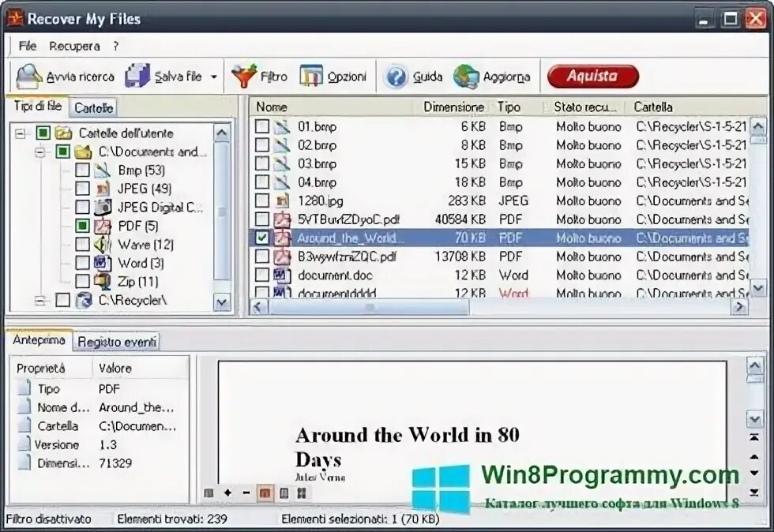Click the tree panel scroll down arrow
This screenshot has width=774, height=532.
[x=222, y=302]
